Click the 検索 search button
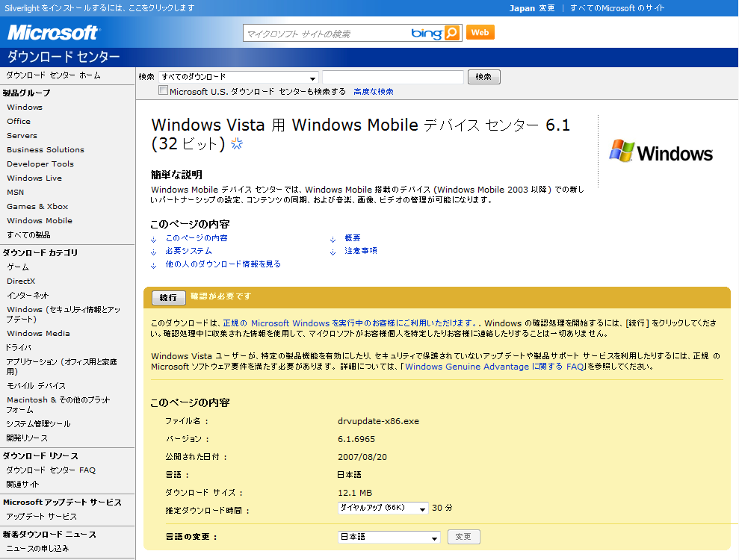This screenshot has height=560, width=739. pos(483,77)
